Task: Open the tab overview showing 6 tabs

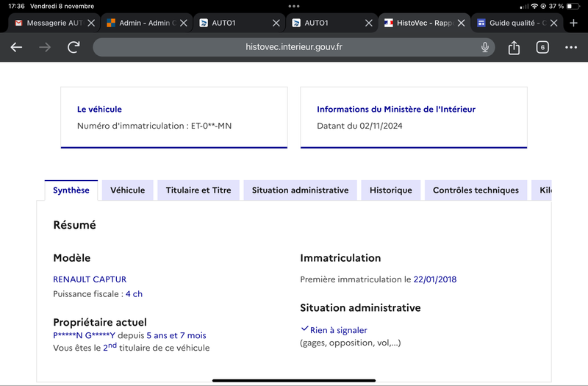Action: 542,47
